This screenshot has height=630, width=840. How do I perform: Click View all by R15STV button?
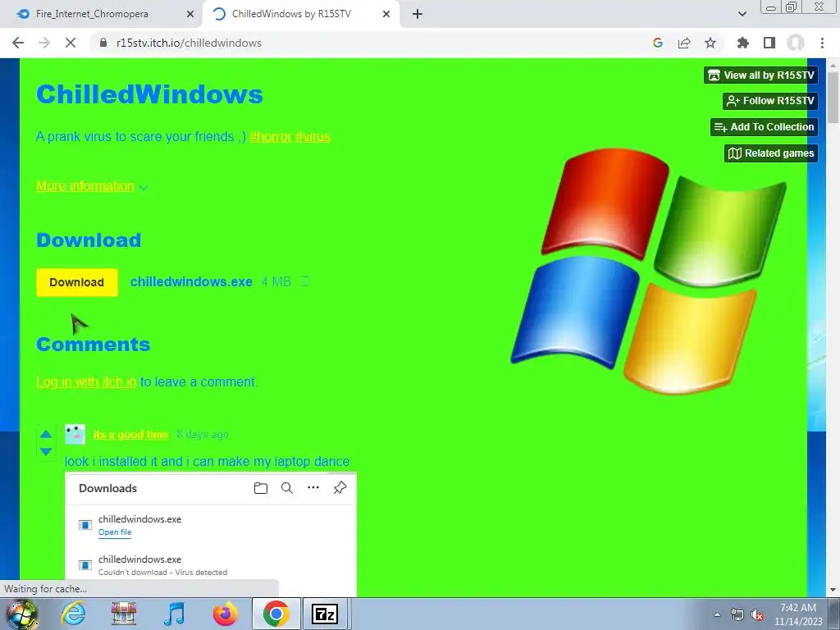(760, 75)
